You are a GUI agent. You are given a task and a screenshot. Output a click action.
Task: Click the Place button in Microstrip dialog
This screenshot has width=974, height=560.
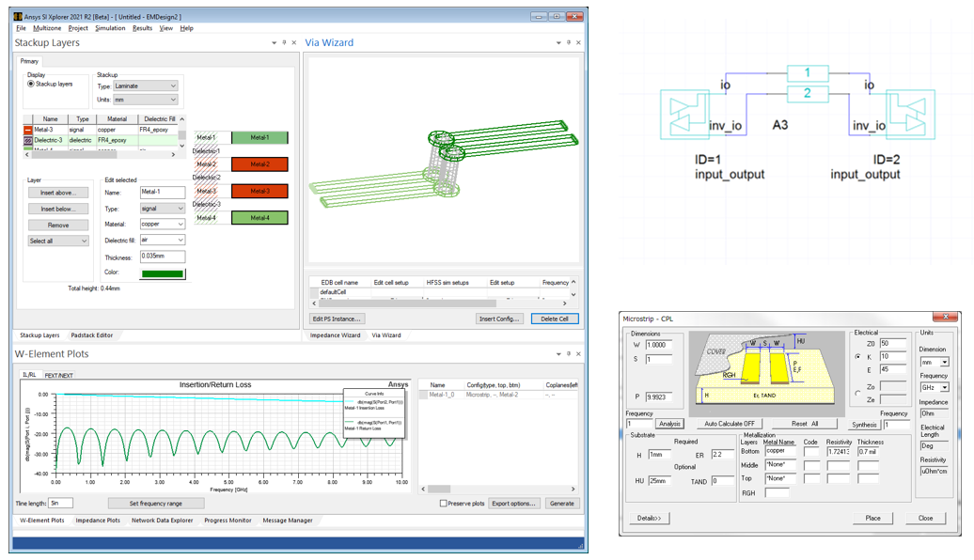[x=873, y=518]
